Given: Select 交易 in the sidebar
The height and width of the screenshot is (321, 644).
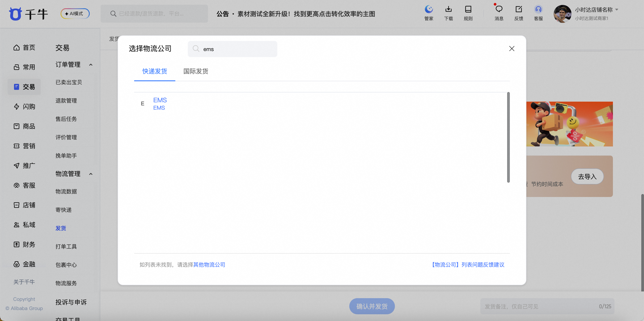Looking at the screenshot, I should pos(24,87).
